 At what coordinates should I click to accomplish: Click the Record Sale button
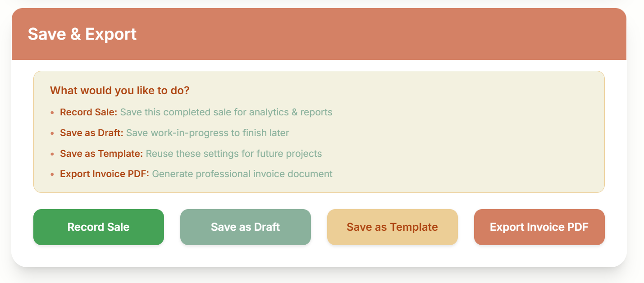(98, 227)
